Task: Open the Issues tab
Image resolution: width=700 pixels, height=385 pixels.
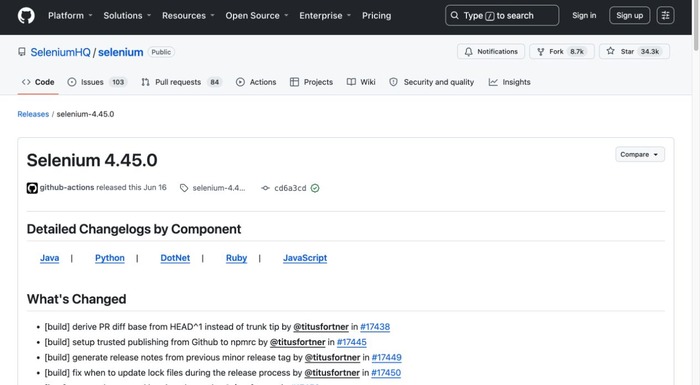Action: [97, 82]
